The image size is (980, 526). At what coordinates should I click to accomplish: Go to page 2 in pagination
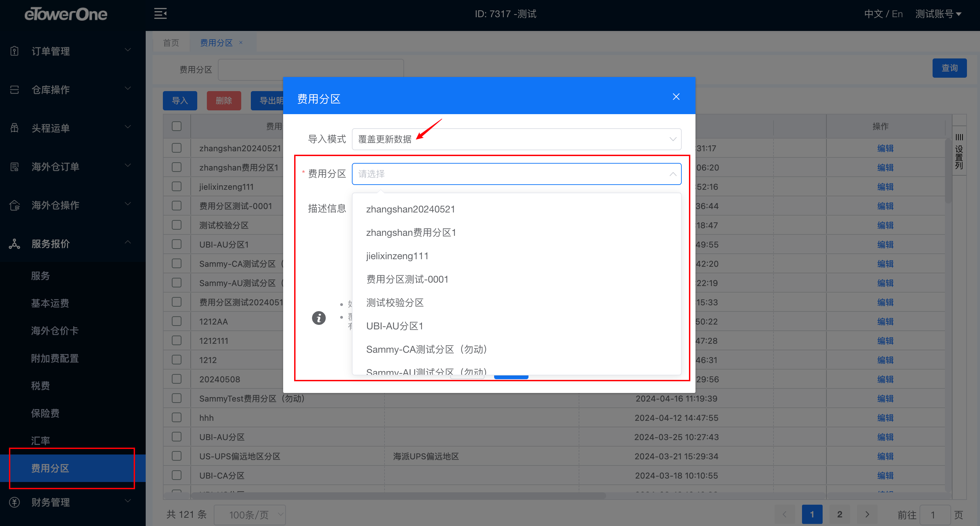(x=839, y=514)
